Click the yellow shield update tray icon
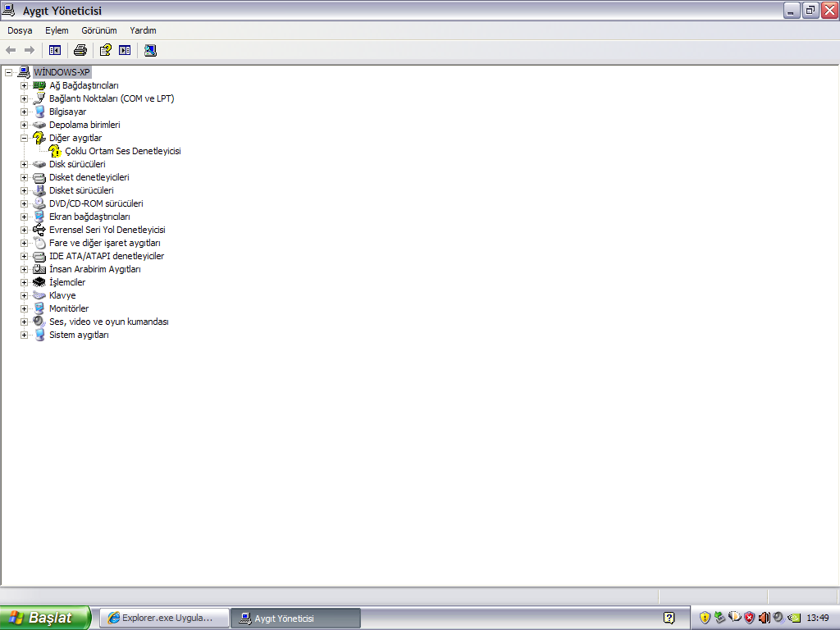Screen dimensions: 840x630 pyautogui.click(x=705, y=618)
